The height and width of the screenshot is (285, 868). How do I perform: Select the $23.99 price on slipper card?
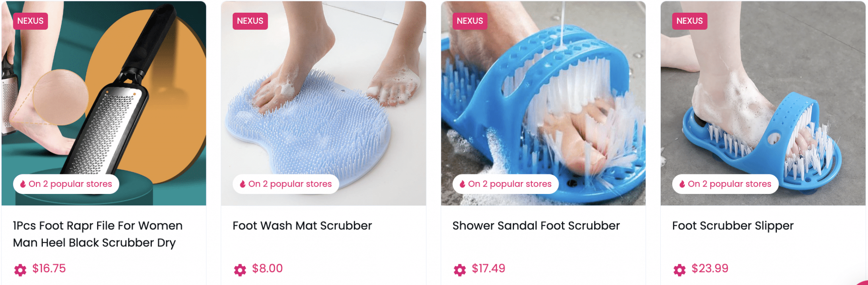pos(710,268)
